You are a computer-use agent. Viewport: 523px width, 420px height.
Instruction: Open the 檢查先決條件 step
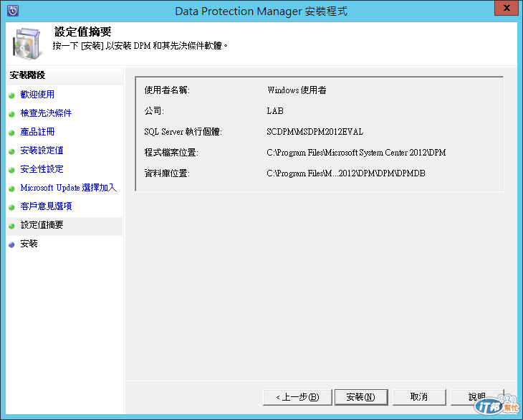tap(46, 113)
